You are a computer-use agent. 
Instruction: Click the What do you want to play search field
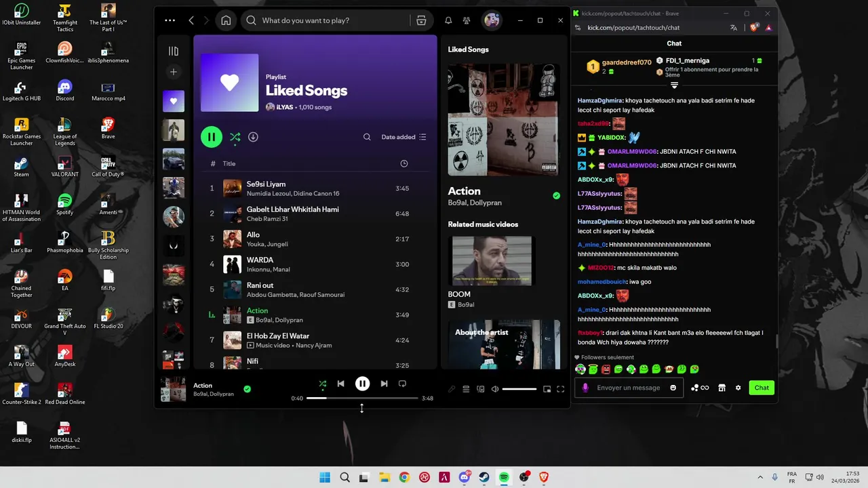tap(325, 20)
